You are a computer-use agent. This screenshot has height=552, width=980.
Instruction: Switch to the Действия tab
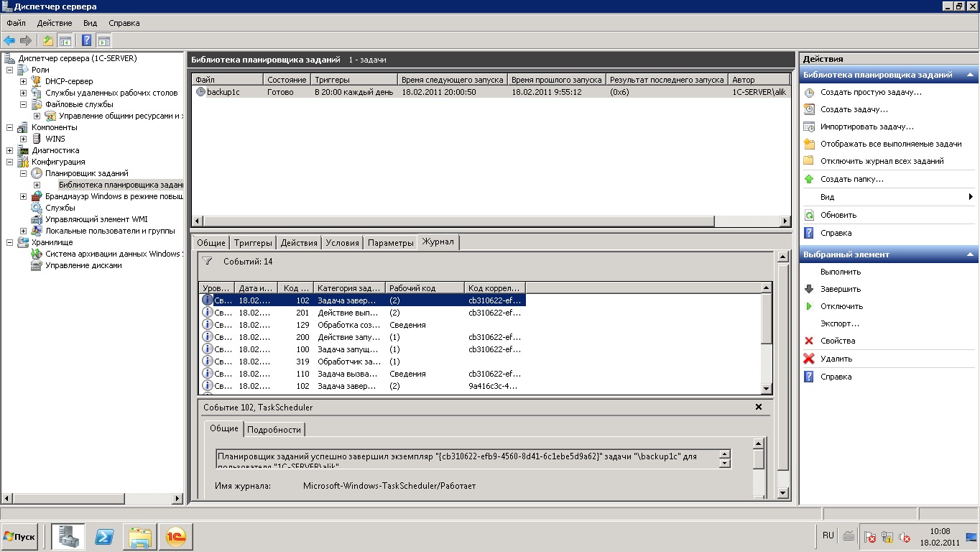[299, 243]
